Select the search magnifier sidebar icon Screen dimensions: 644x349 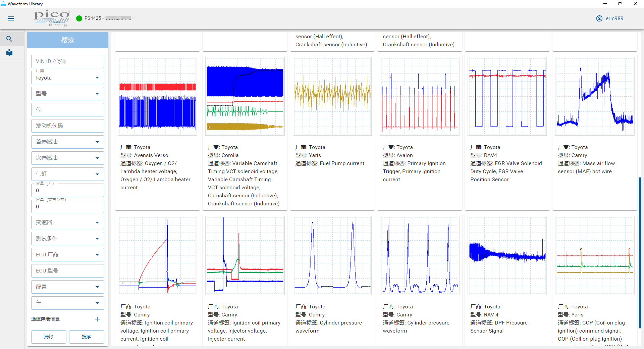9,39
